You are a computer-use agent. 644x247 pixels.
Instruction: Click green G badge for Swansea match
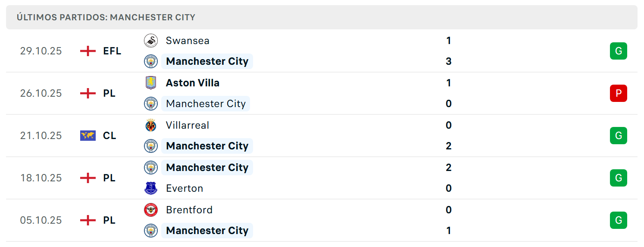pos(619,51)
